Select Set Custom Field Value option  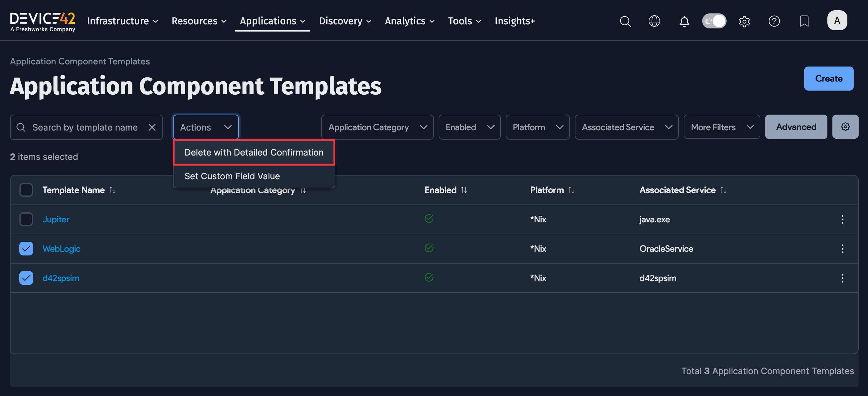pyautogui.click(x=232, y=176)
